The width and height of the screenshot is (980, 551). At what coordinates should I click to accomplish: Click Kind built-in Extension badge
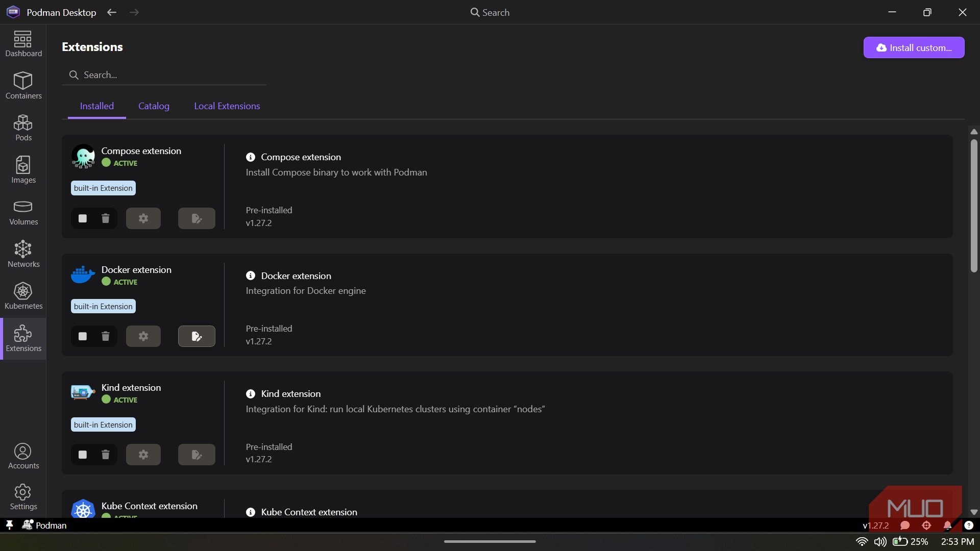click(x=103, y=425)
